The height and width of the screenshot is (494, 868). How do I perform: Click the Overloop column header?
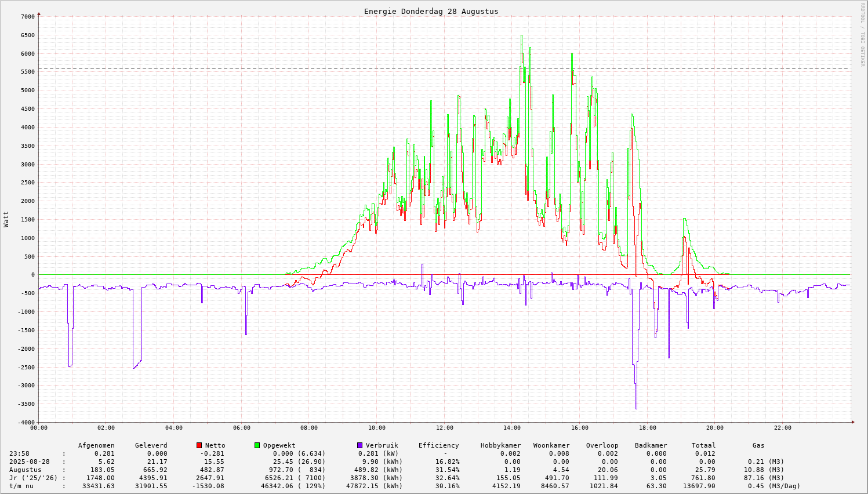[x=602, y=445]
